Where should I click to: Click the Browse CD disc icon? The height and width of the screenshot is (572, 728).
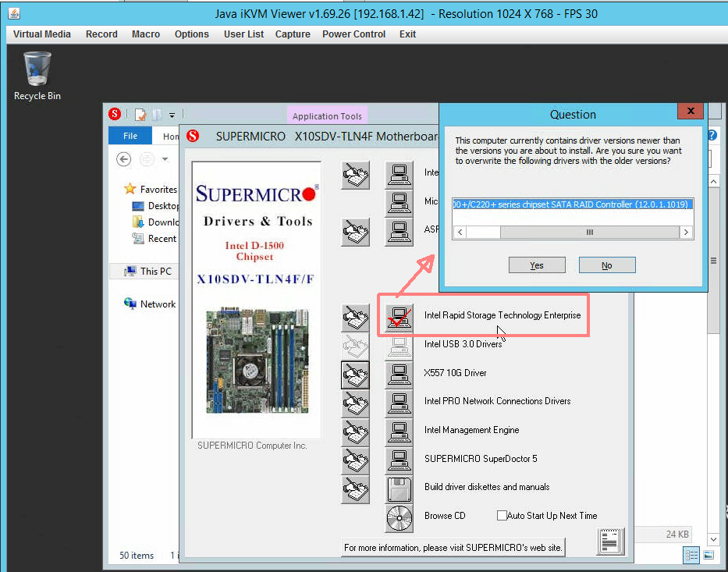(x=399, y=518)
